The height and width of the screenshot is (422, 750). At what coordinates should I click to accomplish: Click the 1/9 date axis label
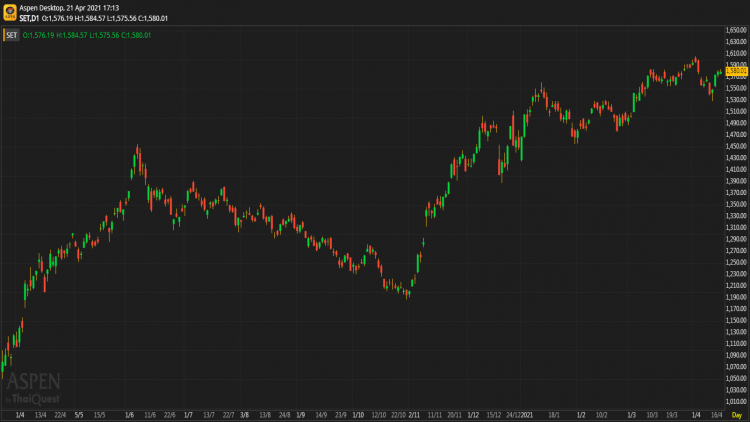pos(300,415)
